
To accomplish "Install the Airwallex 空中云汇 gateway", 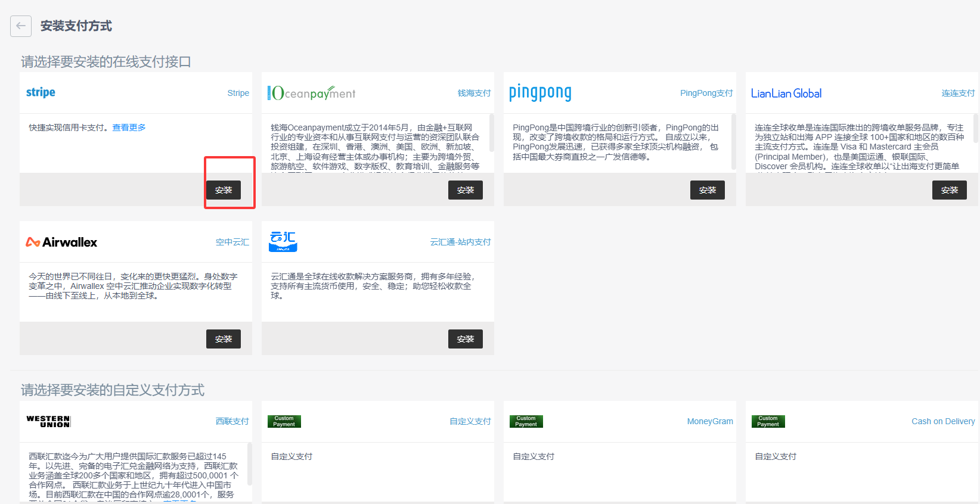I will click(x=224, y=339).
